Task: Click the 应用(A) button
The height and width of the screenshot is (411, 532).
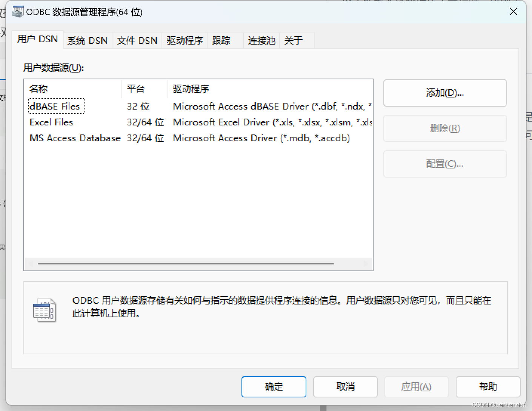Action: coord(416,386)
